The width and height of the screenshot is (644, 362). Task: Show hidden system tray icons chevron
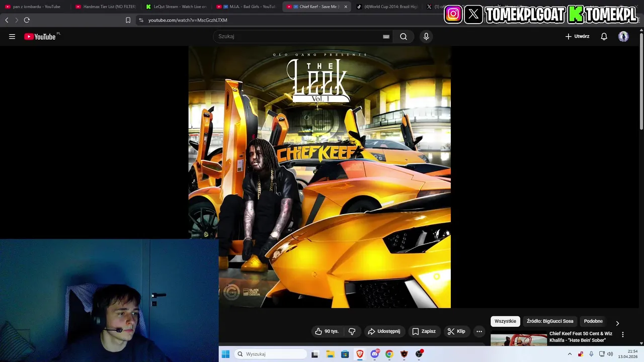click(570, 354)
